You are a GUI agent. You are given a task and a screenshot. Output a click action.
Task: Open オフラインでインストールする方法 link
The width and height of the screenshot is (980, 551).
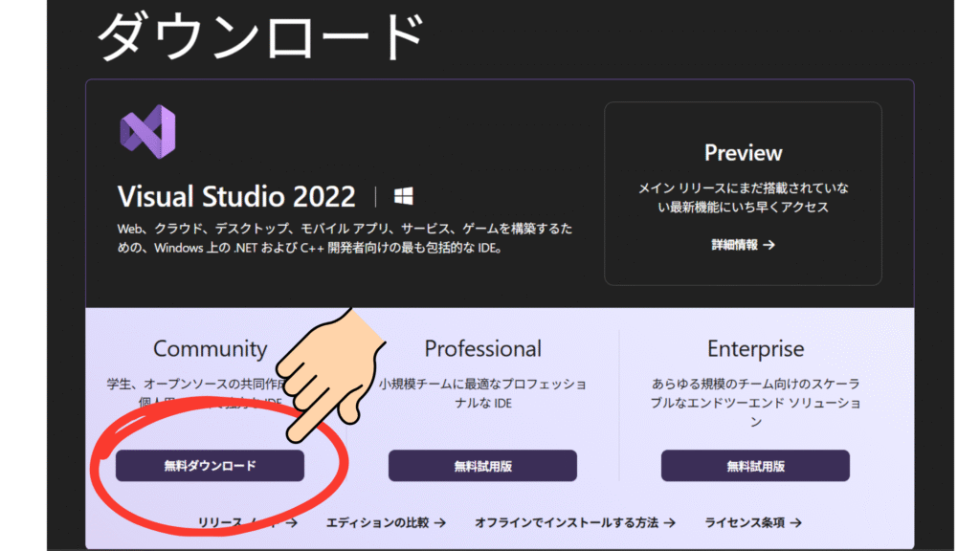(x=574, y=522)
